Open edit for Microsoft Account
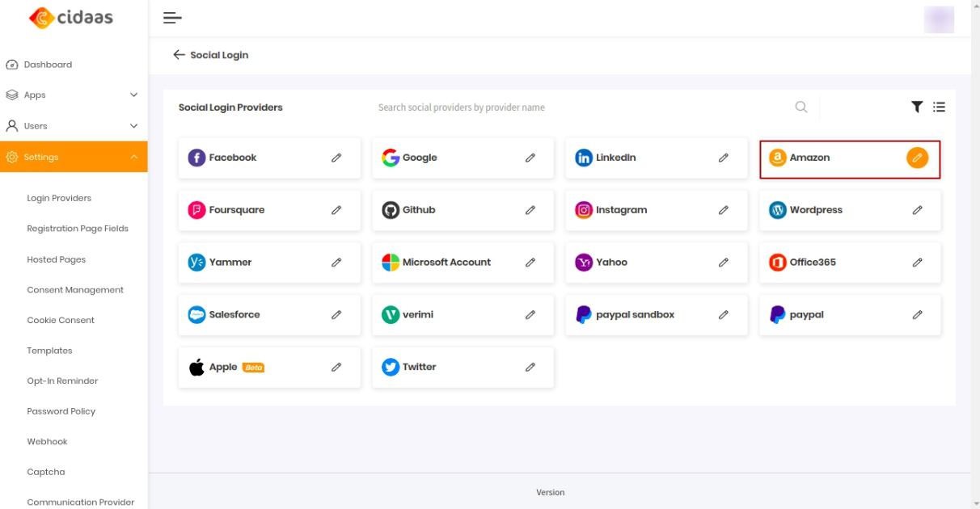980x509 pixels. (530, 263)
